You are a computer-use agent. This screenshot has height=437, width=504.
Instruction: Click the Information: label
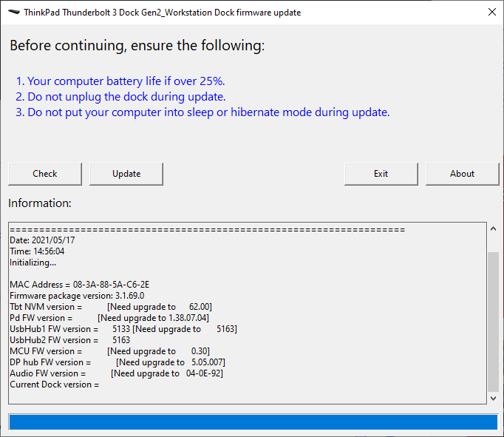tap(39, 203)
